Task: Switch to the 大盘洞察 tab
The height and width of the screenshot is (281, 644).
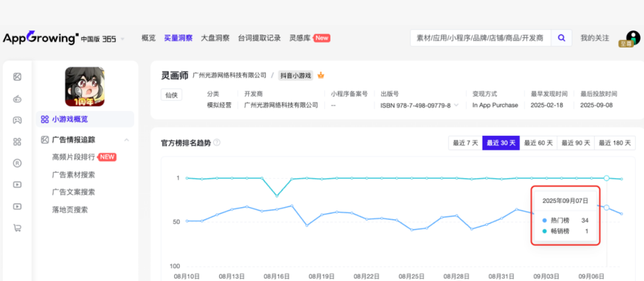Action: click(x=215, y=38)
